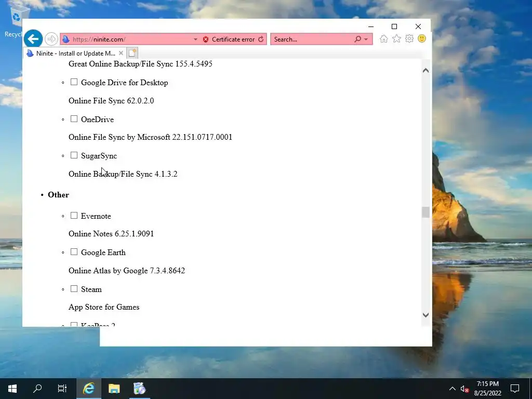The width and height of the screenshot is (532, 399).
Task: Check the Google Drive for Desktop checkbox
Action: (x=74, y=82)
